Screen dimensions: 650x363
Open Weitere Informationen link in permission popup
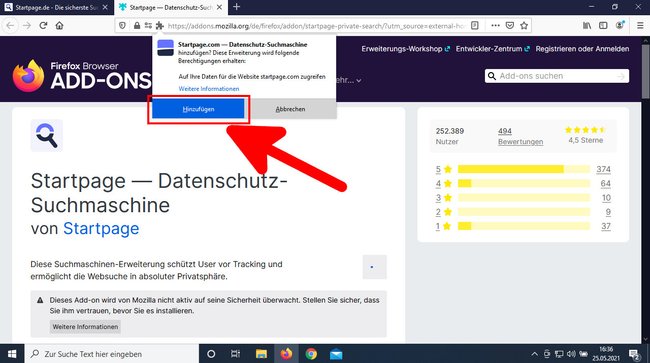pos(209,89)
